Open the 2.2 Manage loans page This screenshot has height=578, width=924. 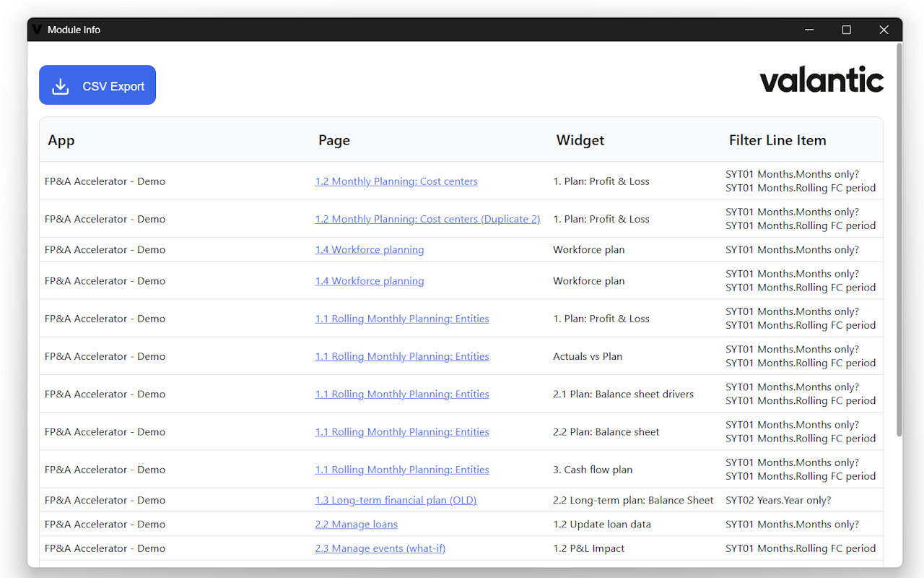tap(356, 524)
